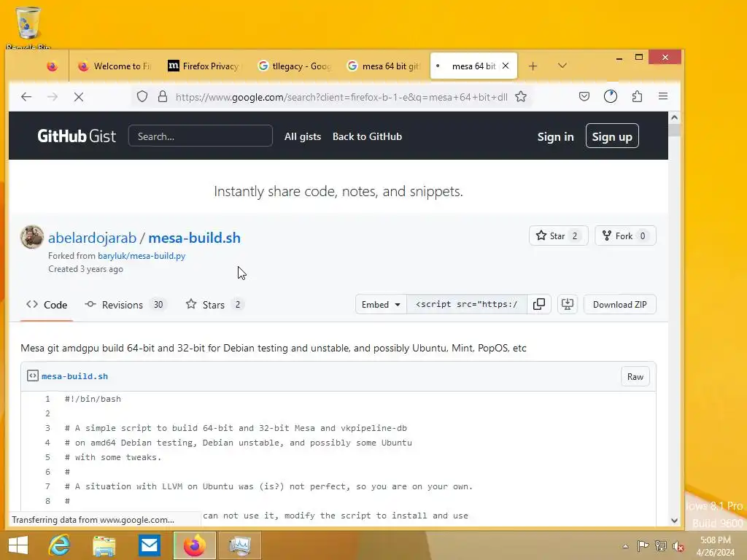
Task: Click the network tray icon
Action: (661, 545)
